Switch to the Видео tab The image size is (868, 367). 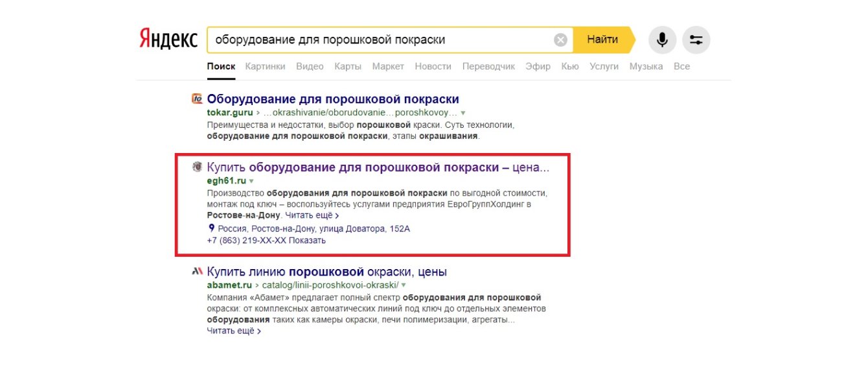pos(310,66)
